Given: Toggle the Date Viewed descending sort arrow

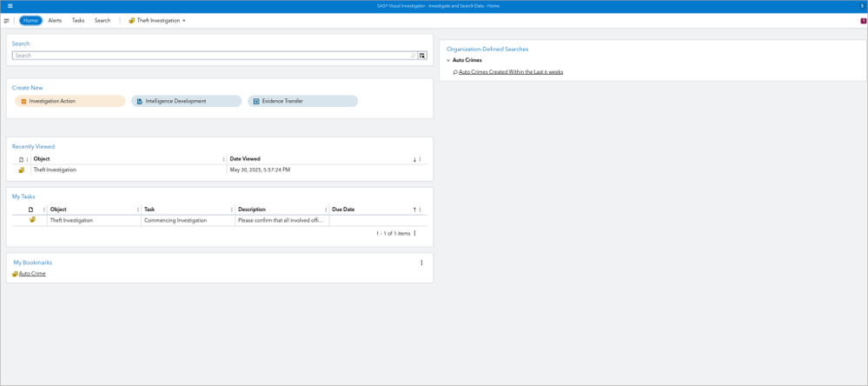Looking at the screenshot, I should [414, 159].
